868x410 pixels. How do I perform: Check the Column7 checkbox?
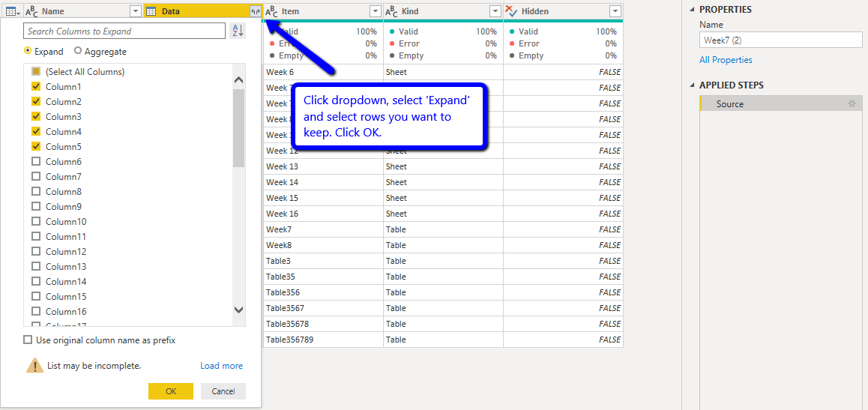pyautogui.click(x=36, y=176)
